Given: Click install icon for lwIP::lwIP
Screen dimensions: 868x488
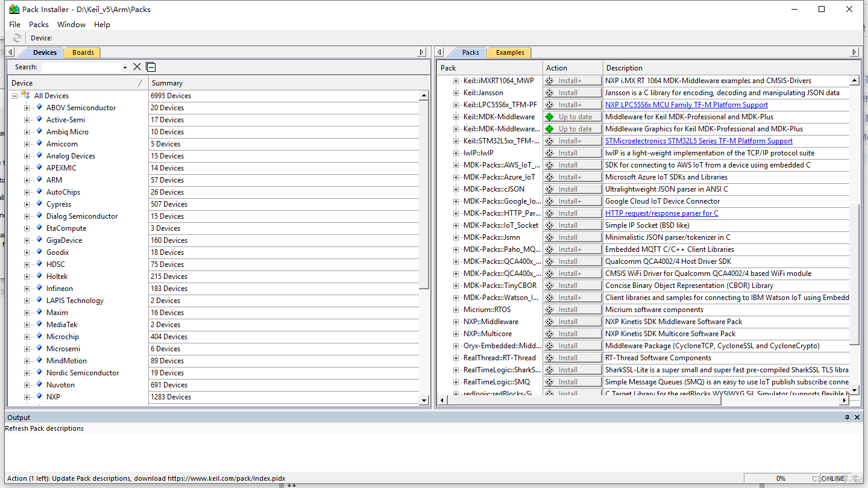Looking at the screenshot, I should coord(549,153).
